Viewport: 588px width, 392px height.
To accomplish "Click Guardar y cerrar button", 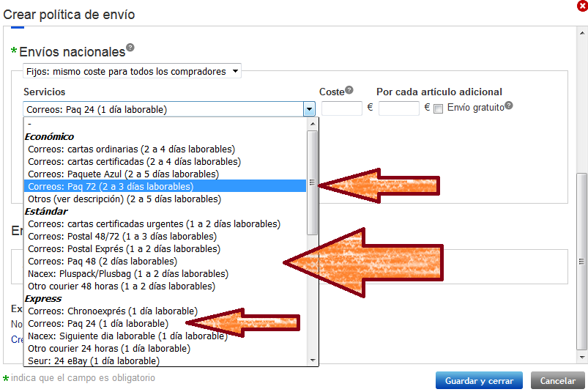I will (479, 381).
